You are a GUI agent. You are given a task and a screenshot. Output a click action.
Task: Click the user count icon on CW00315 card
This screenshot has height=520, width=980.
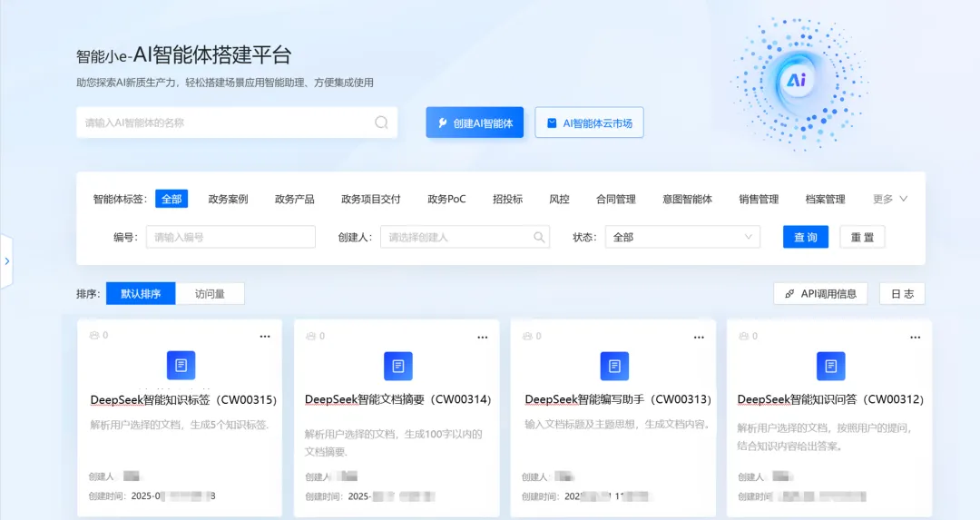[x=94, y=335]
